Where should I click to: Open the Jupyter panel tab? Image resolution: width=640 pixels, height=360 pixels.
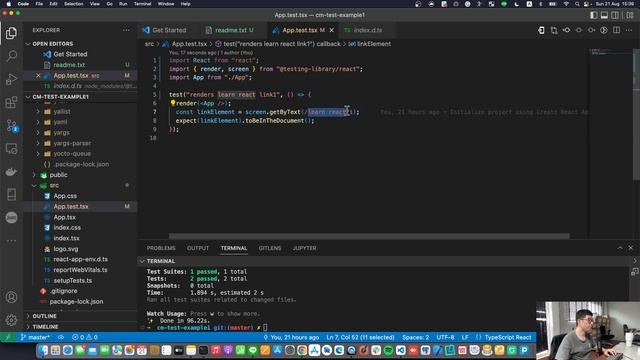click(304, 248)
